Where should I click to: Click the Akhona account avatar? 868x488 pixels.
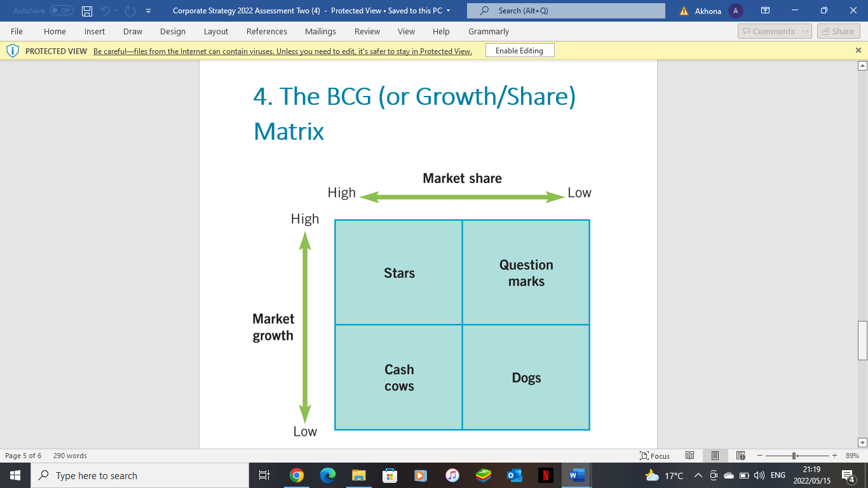tap(736, 11)
